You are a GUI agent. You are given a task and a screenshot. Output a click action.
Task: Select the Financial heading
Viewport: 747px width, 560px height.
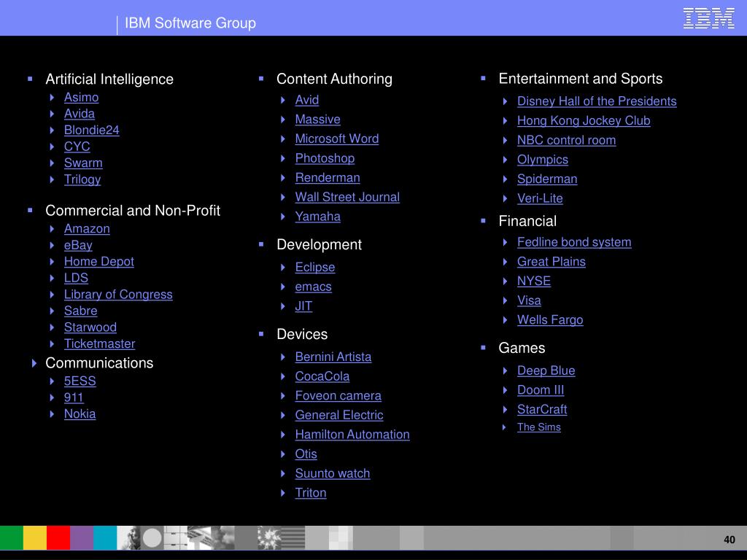[x=527, y=221]
